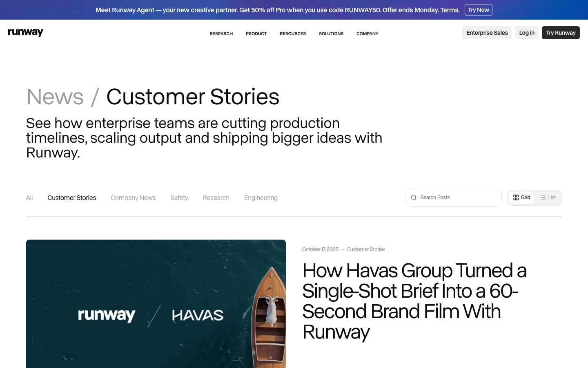This screenshot has height=368, width=588.
Task: Click the article date October 17, 2025
Action: click(320, 249)
